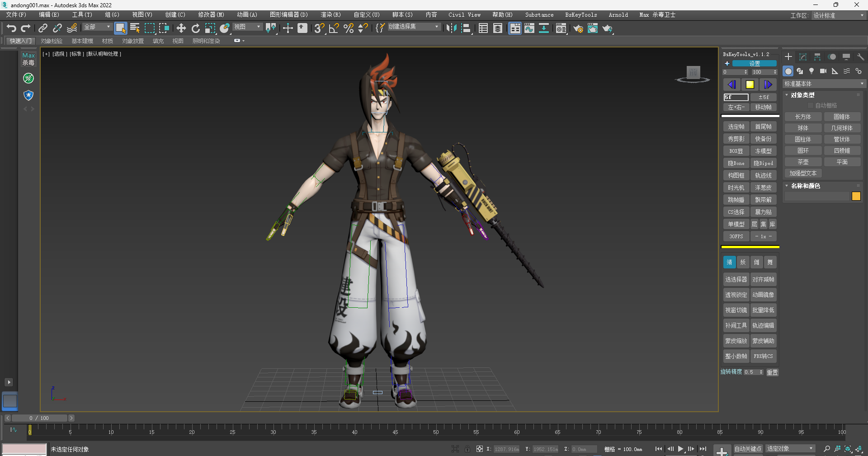This screenshot has width=868, height=456.
Task: Open the 渲染(R) menu
Action: [330, 14]
